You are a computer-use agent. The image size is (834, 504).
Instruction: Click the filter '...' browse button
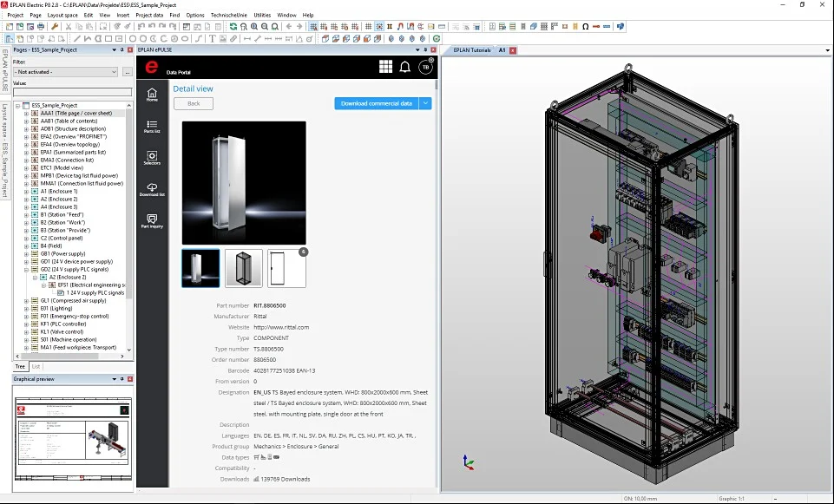127,72
